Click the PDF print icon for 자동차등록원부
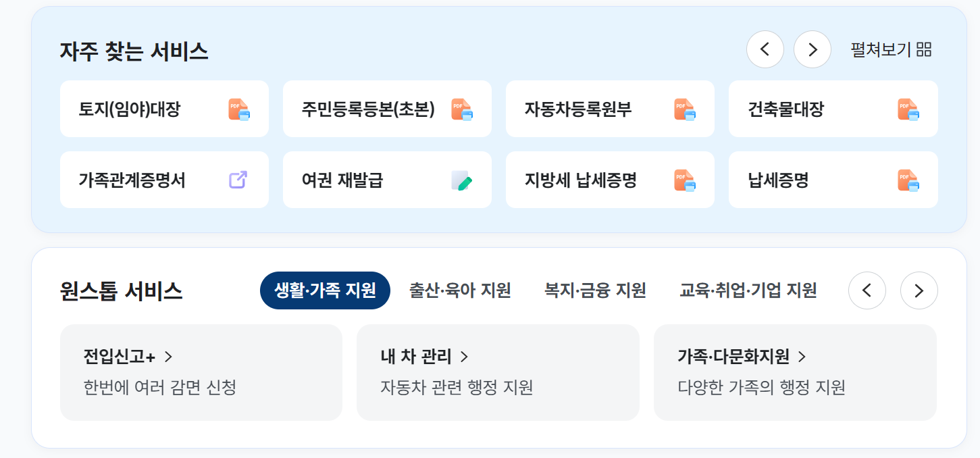This screenshot has width=980, height=458. pos(685,109)
